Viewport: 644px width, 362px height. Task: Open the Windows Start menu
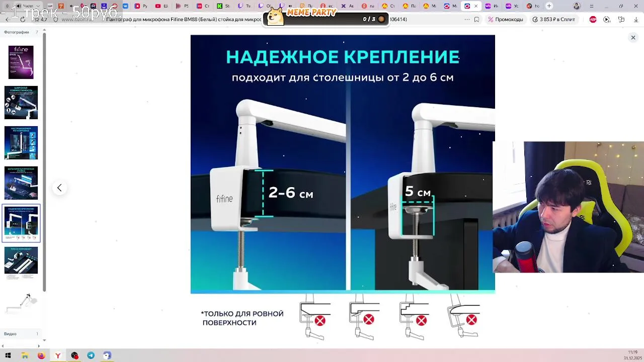click(8, 355)
